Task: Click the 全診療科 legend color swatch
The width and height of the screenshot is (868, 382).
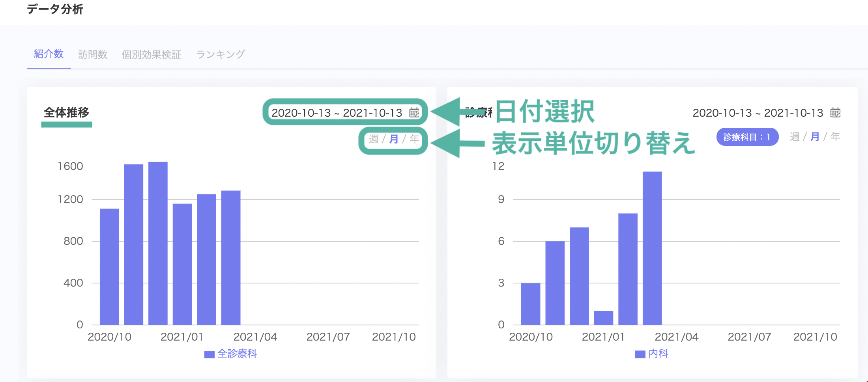Action: click(x=209, y=354)
